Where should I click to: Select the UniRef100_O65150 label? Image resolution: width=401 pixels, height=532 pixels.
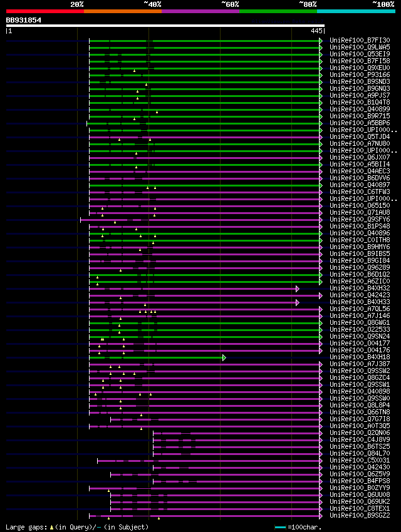coord(360,205)
